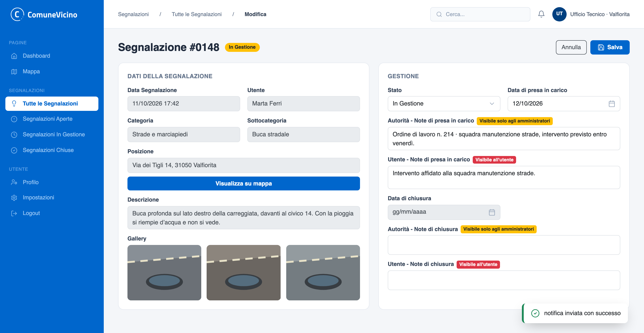Open the Stato dropdown
Viewport: 644px width, 333px height.
pos(444,104)
